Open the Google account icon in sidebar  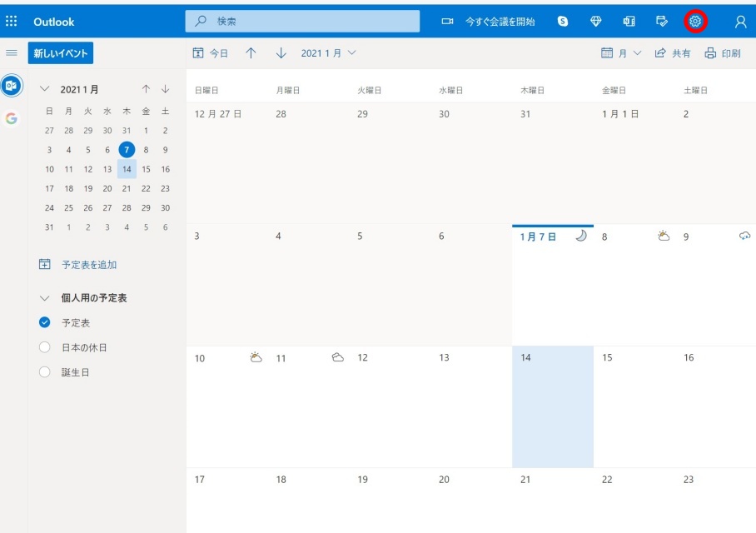tap(12, 118)
